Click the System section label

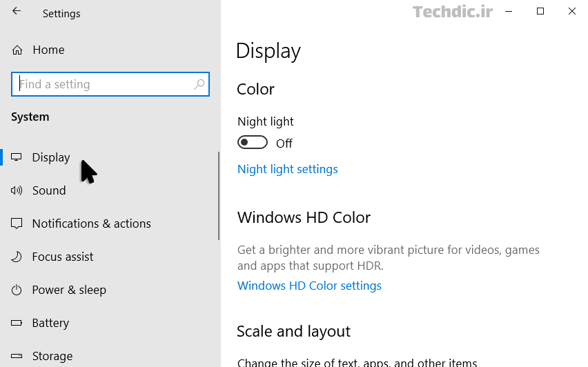tap(30, 117)
